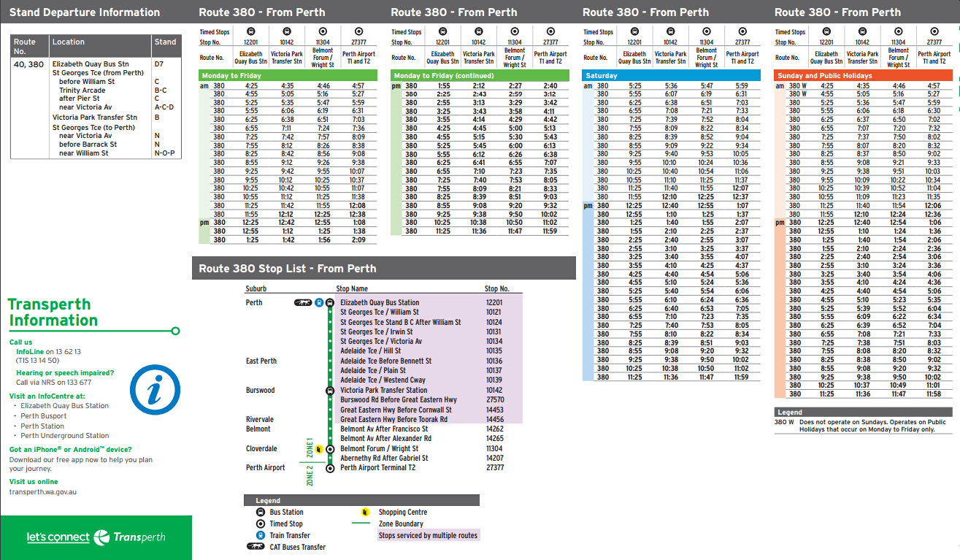Click bus station icon above 10142 in Saturday timetable

[x=670, y=31]
